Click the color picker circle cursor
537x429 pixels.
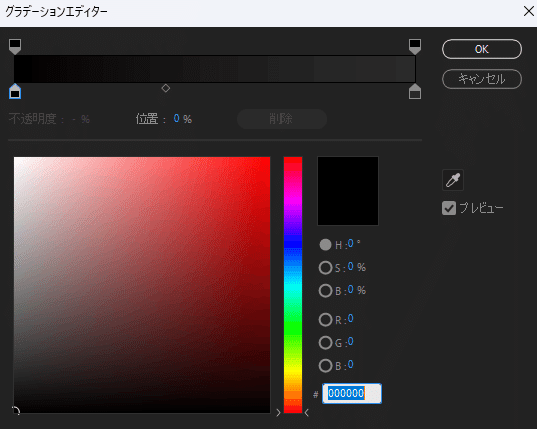click(15, 411)
